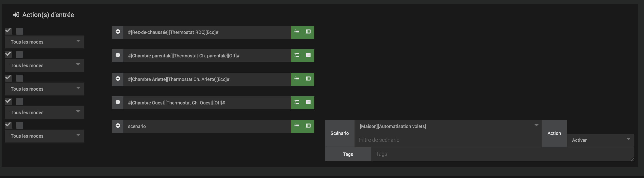
Task: Open action list for Thermostat RDC row
Action: click(297, 32)
